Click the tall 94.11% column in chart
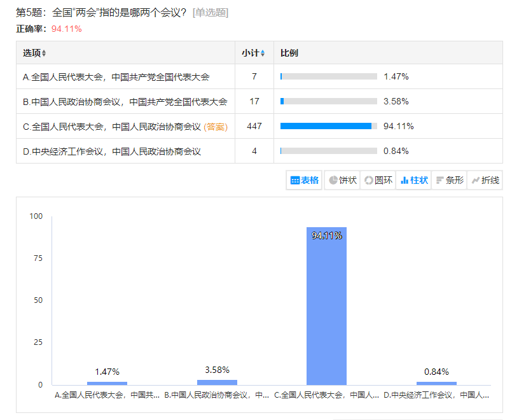 pos(326,305)
